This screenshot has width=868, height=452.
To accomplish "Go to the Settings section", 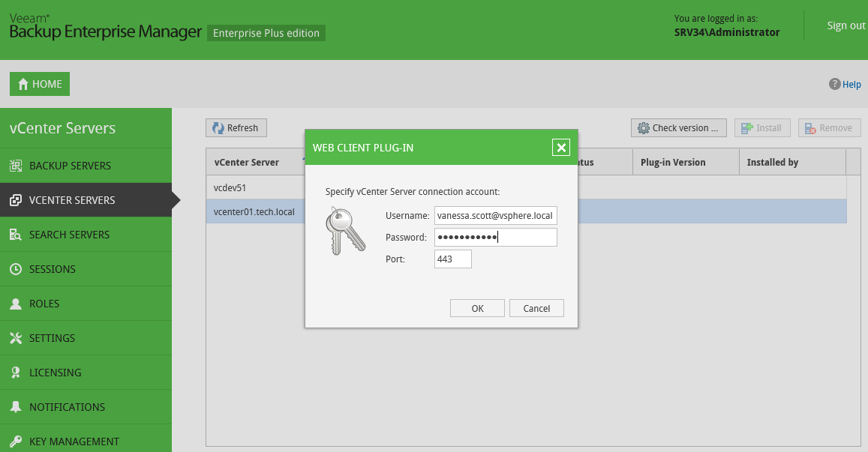I will pos(86,338).
